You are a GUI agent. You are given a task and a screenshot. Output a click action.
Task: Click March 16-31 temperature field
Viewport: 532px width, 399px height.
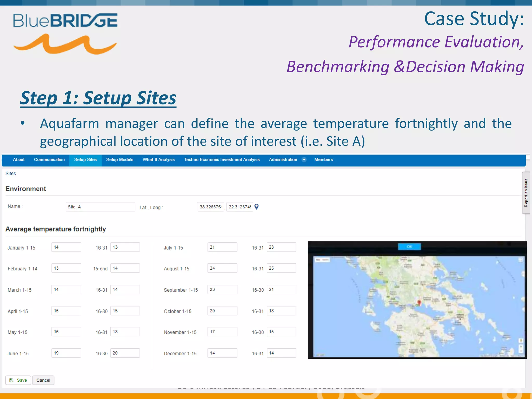[x=125, y=289]
